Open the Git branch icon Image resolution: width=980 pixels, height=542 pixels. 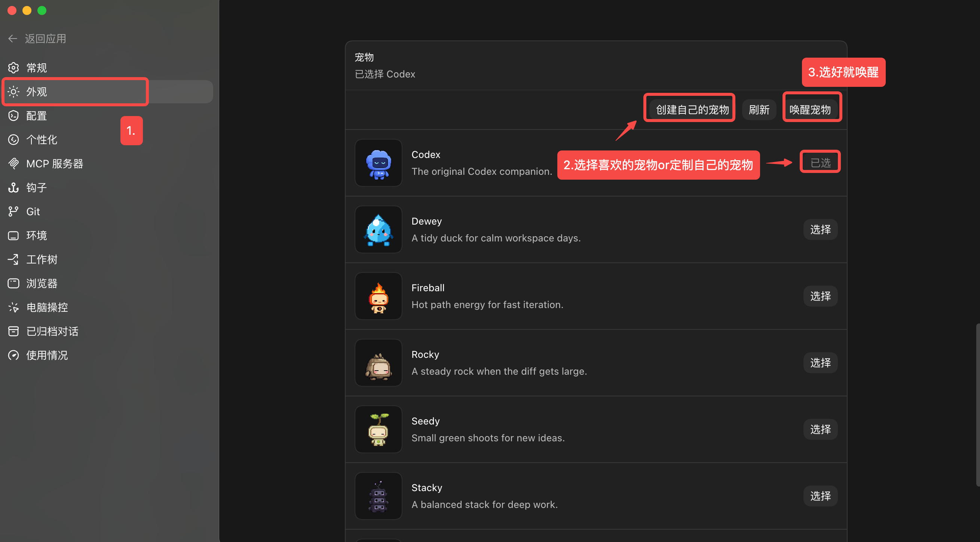pos(13,211)
